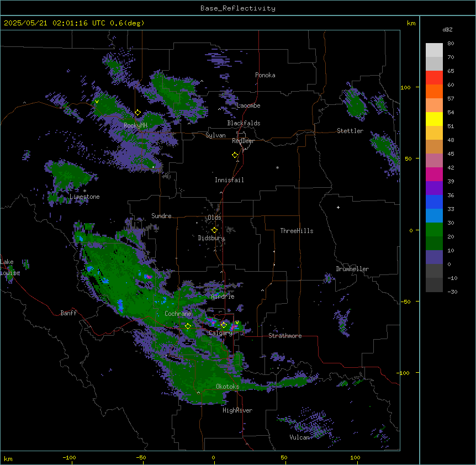Select the pink 45-42 dBZ legend swatch
Screen dimensions: 476x465
[434, 160]
